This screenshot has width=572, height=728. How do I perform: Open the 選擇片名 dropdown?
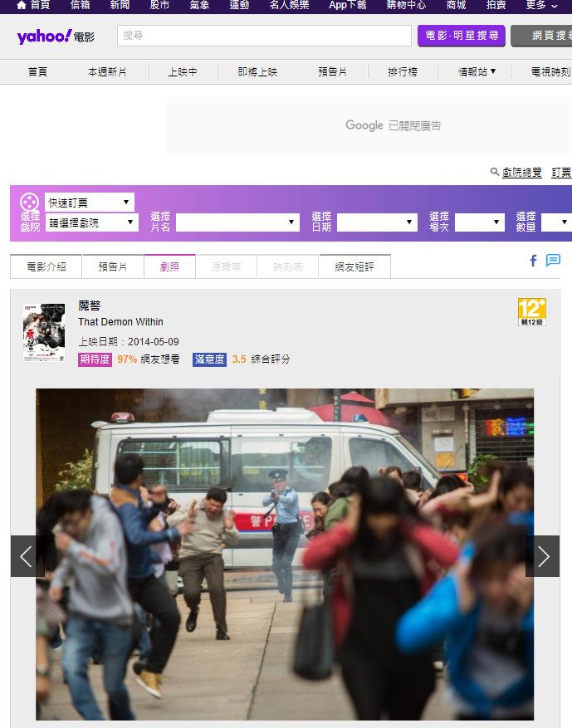tap(237, 222)
